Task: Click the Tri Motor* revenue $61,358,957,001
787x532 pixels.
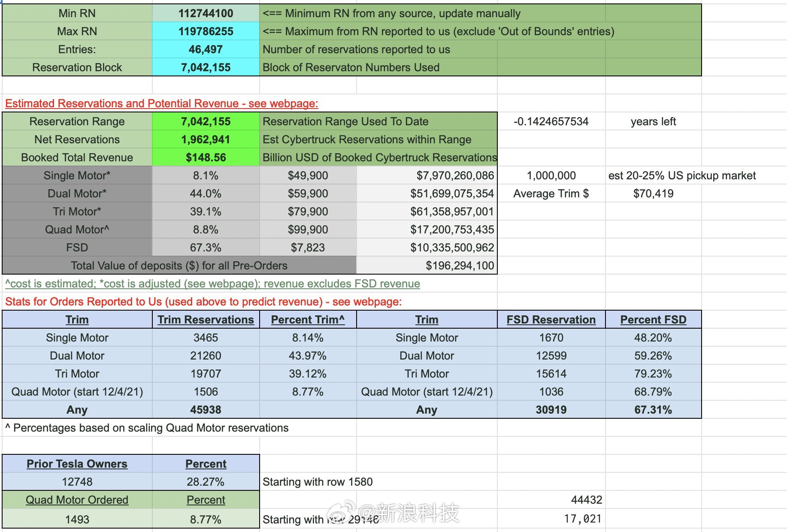Action: tap(427, 212)
